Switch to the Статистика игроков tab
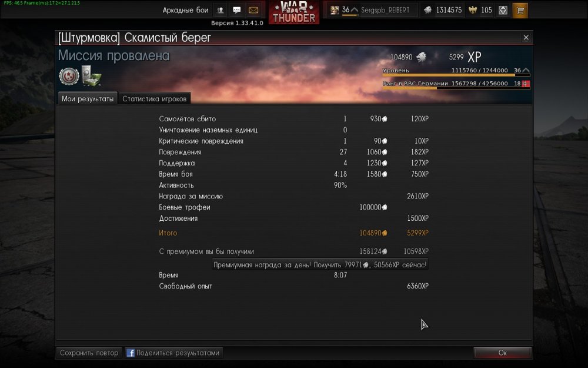Image resolution: width=588 pixels, height=368 pixels. (x=154, y=98)
